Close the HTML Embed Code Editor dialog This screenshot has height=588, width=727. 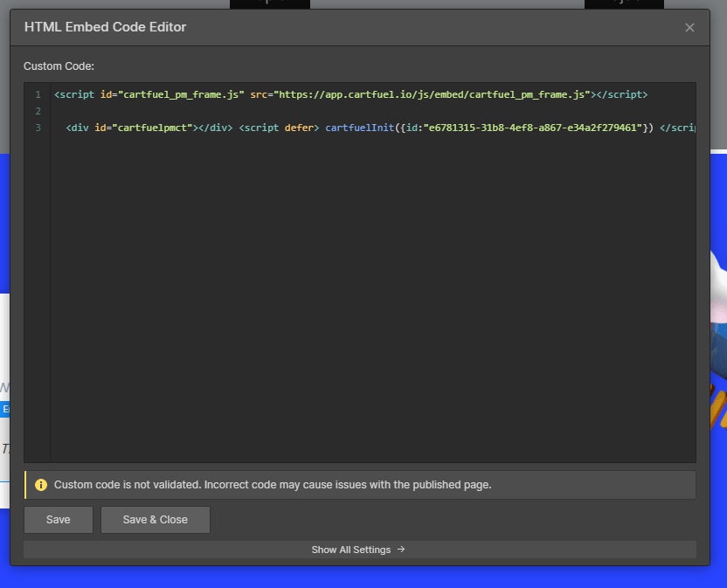tap(689, 28)
